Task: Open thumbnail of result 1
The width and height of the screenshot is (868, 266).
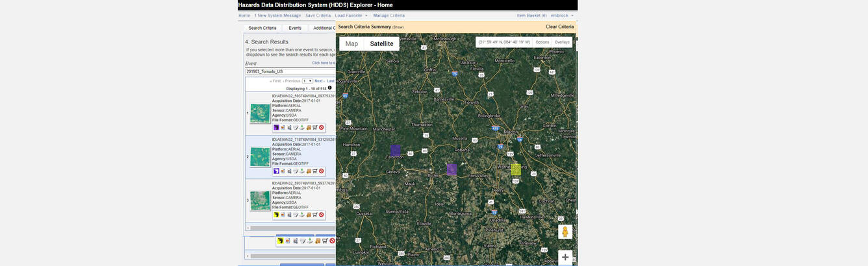Action: coord(261,114)
